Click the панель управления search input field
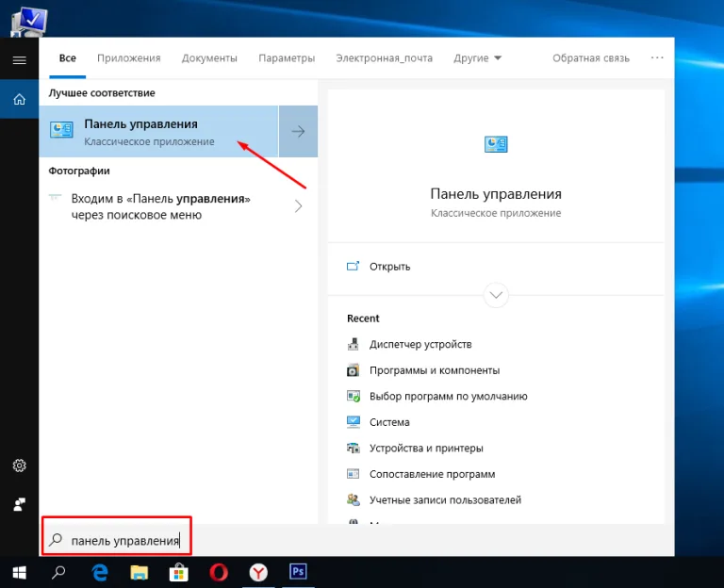Viewport: 724px width, 588px height. click(x=124, y=541)
